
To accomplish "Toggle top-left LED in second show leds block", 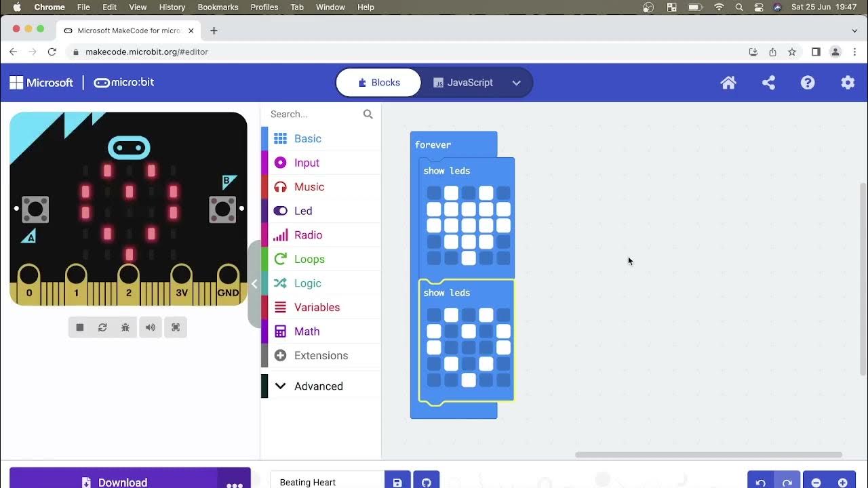I will coord(433,315).
